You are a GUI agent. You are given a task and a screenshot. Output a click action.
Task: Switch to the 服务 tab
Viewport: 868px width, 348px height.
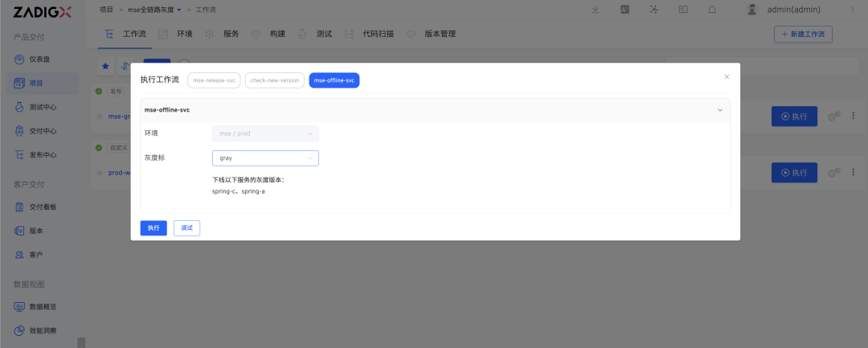click(222, 34)
